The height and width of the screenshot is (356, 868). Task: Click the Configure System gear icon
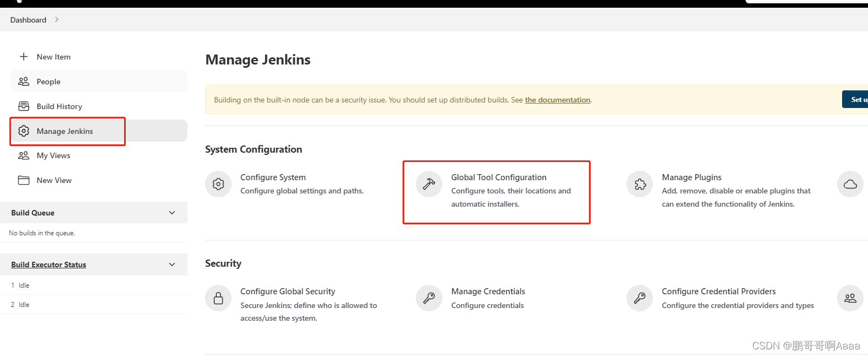pos(218,184)
